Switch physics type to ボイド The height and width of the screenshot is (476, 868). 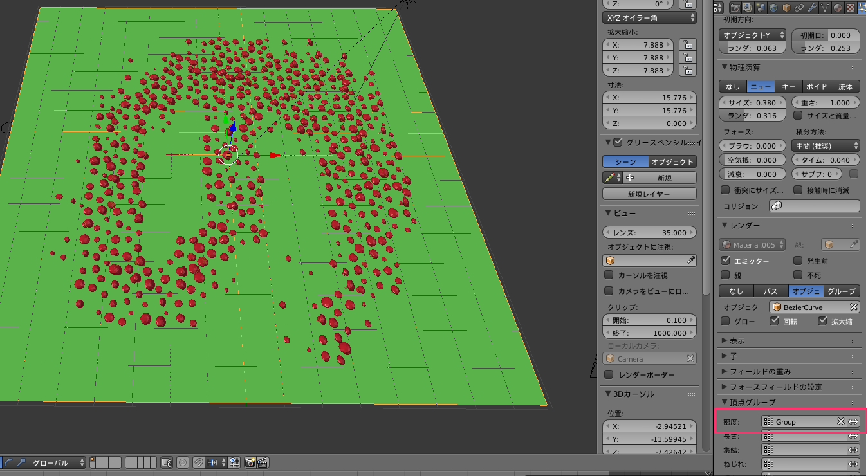pos(817,86)
